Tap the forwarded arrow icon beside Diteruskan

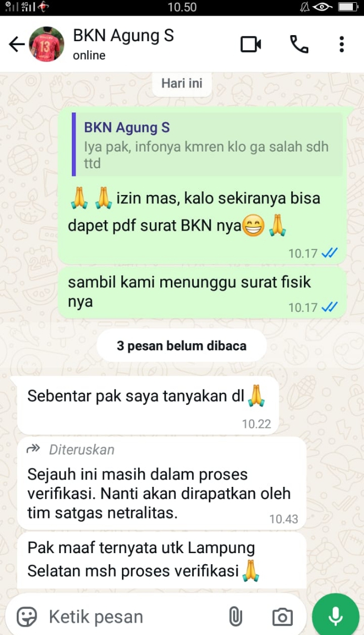tap(33, 449)
